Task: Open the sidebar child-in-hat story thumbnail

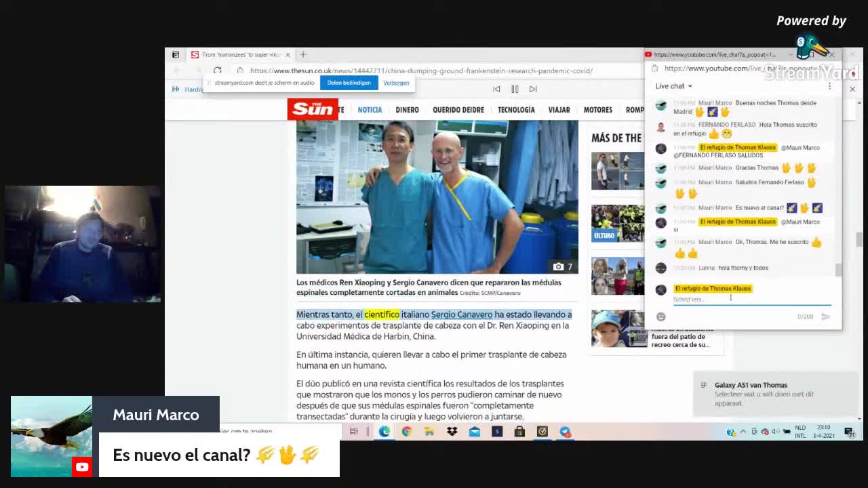Action: click(618, 328)
